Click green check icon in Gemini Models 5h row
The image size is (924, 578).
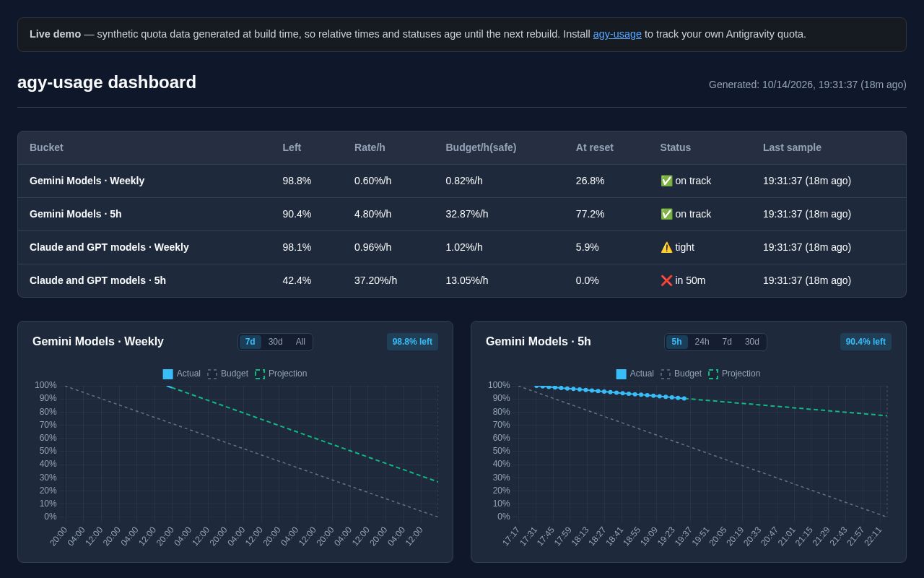(666, 214)
